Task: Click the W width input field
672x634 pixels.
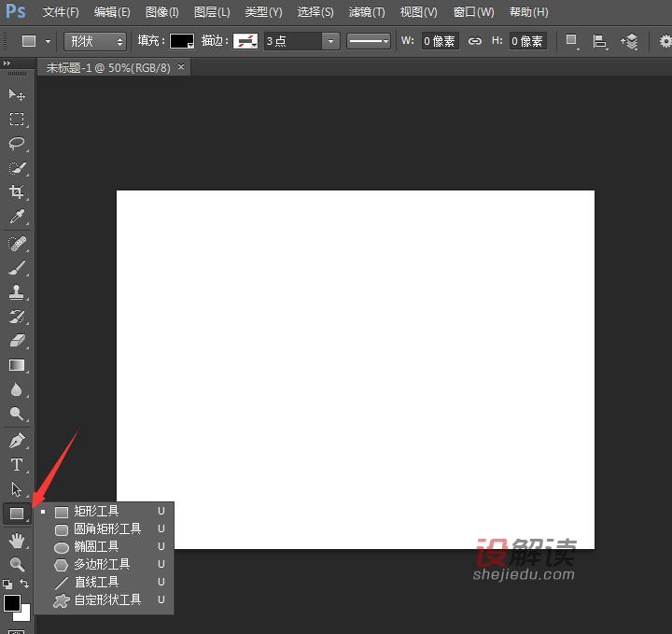Action: pos(440,42)
